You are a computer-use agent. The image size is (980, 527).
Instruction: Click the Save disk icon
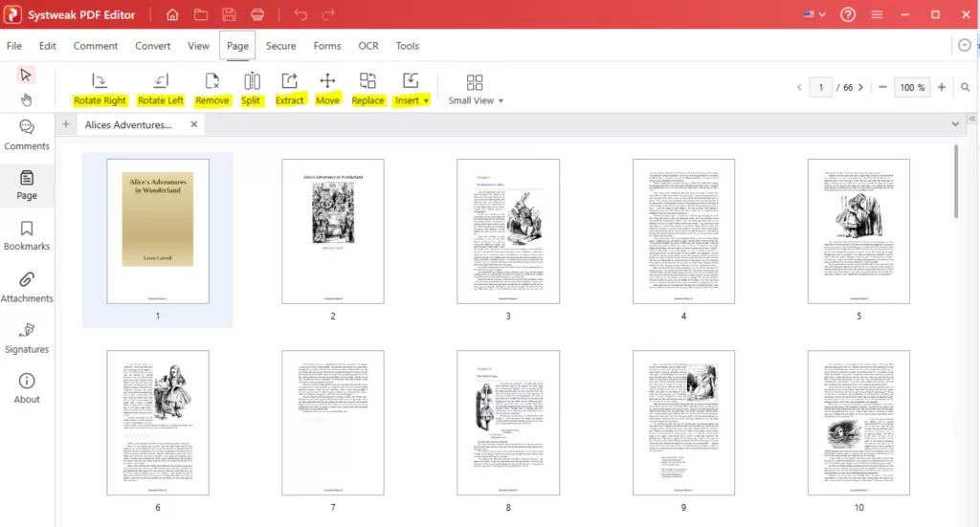pyautogui.click(x=230, y=14)
